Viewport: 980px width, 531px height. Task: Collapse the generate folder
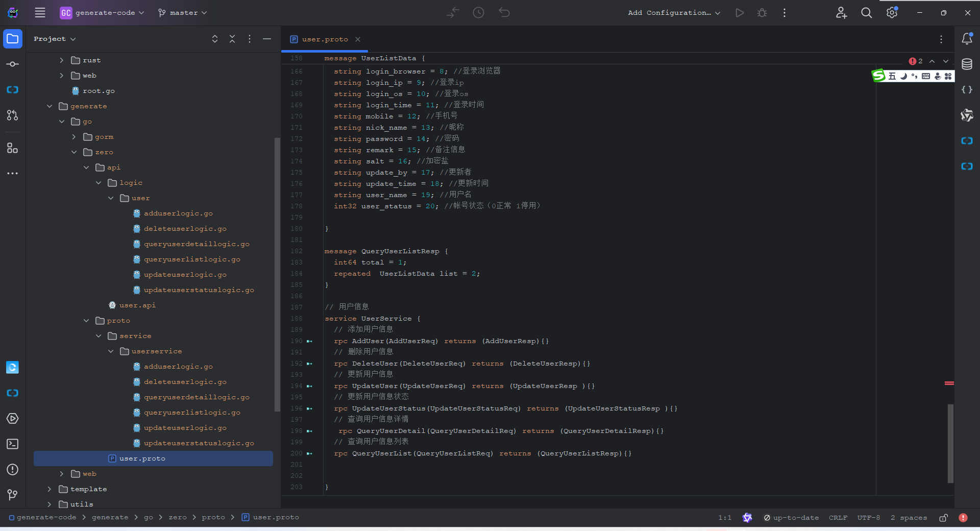pos(49,106)
